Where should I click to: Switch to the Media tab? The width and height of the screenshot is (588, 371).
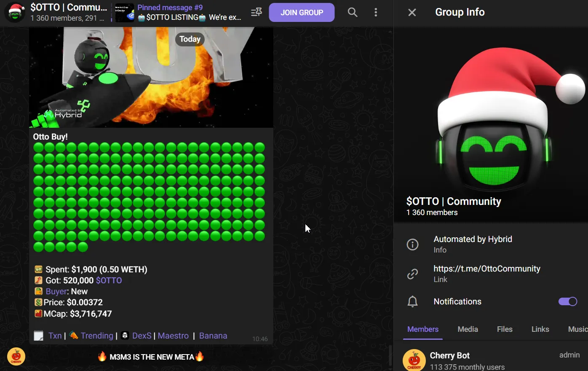pos(468,329)
